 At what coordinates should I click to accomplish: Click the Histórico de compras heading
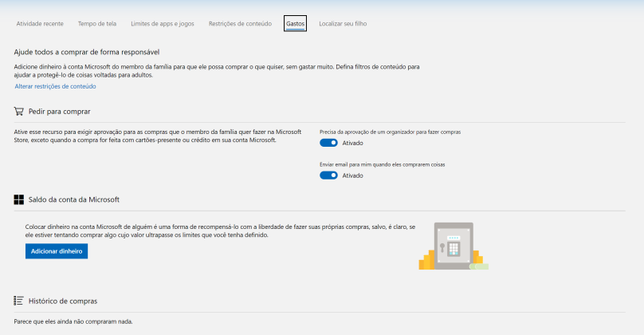click(x=63, y=301)
